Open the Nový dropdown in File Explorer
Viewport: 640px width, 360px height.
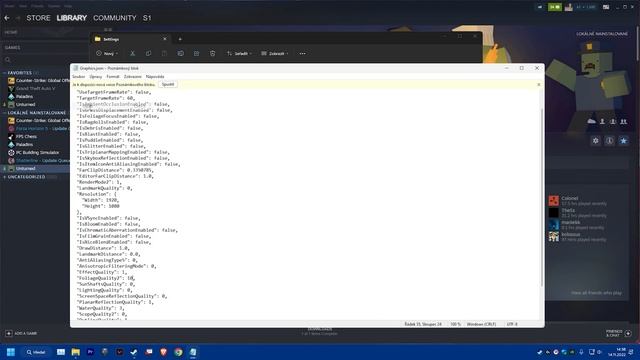point(107,53)
